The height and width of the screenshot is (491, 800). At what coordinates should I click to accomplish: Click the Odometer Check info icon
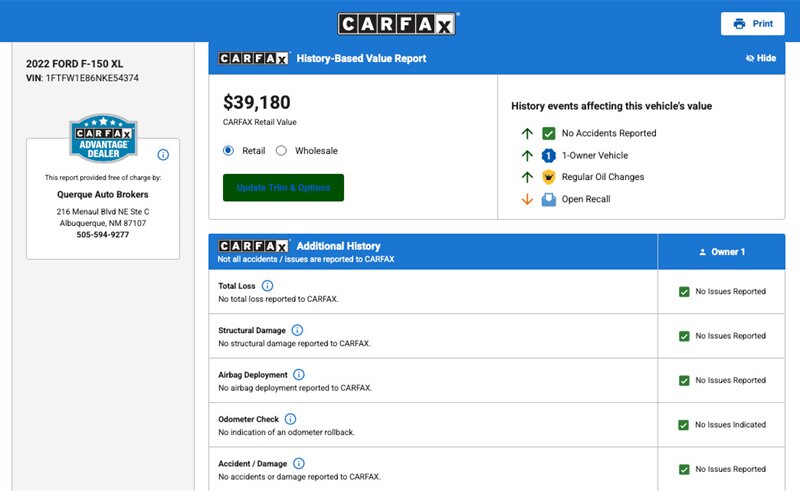coord(290,419)
